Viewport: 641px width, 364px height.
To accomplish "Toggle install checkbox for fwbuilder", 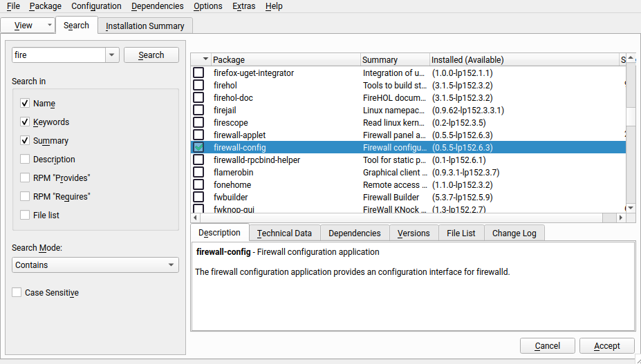I will click(x=198, y=198).
